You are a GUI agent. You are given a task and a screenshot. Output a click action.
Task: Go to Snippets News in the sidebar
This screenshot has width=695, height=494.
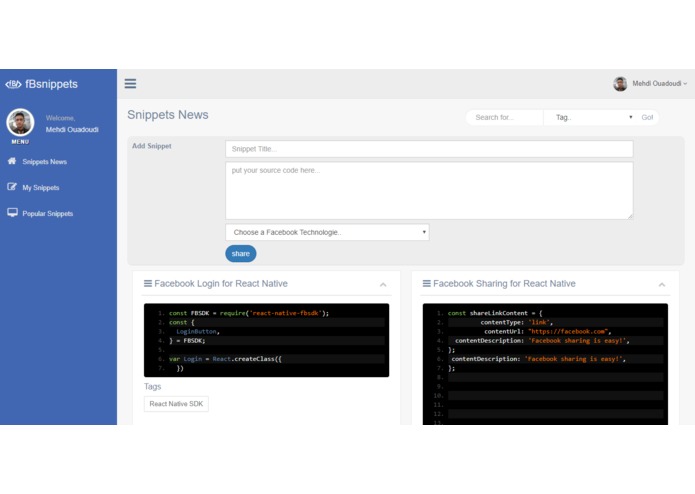pos(44,162)
